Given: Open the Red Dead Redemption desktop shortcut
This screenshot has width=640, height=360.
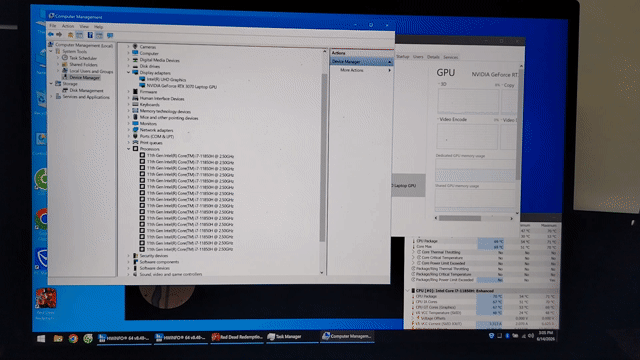Looking at the screenshot, I should [46, 304].
